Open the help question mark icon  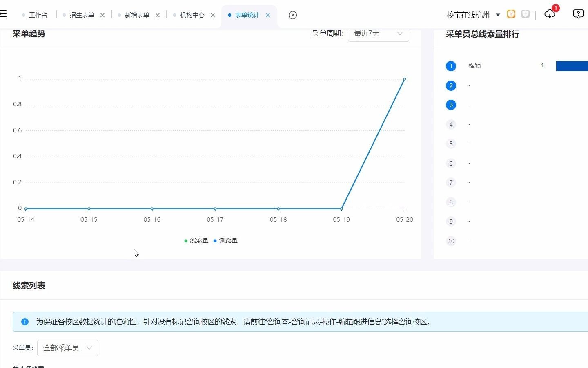tap(578, 14)
